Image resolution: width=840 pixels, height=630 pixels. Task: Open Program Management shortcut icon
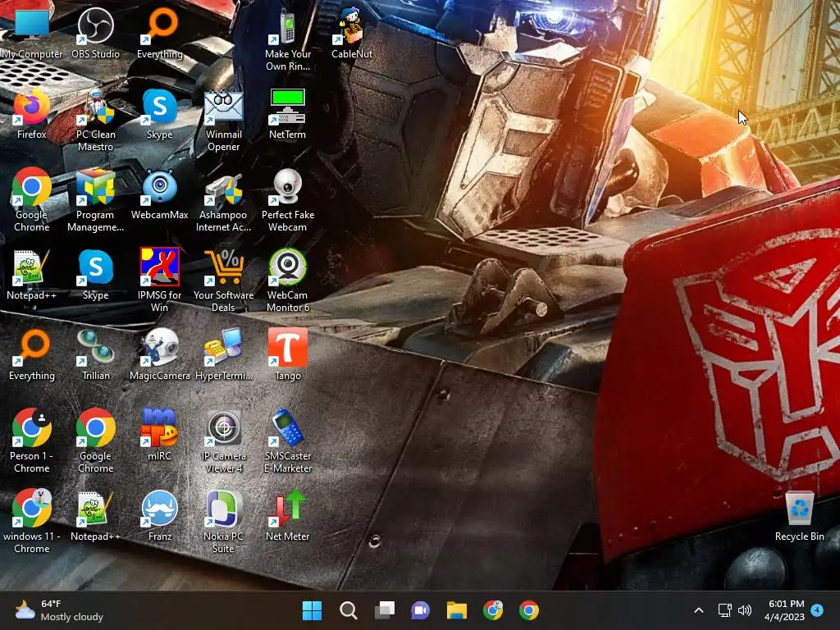tap(95, 201)
